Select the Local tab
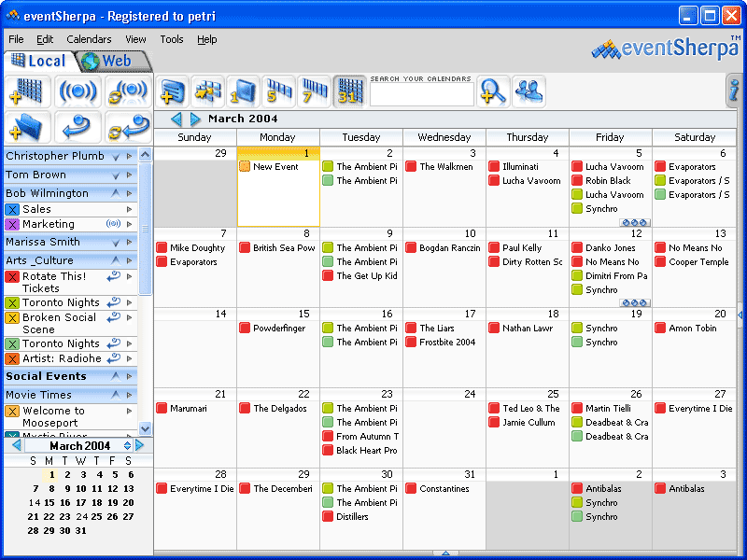The width and height of the screenshot is (747, 560). click(x=39, y=61)
